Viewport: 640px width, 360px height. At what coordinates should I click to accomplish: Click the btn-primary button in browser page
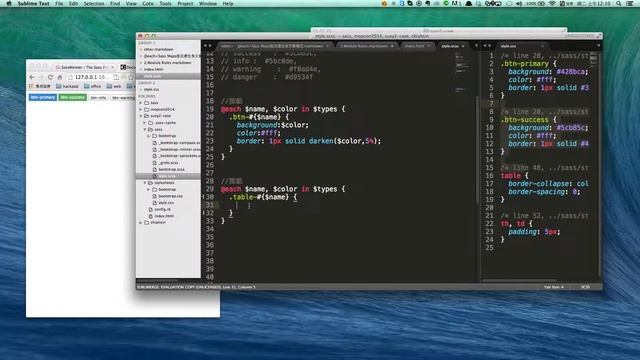[43, 98]
